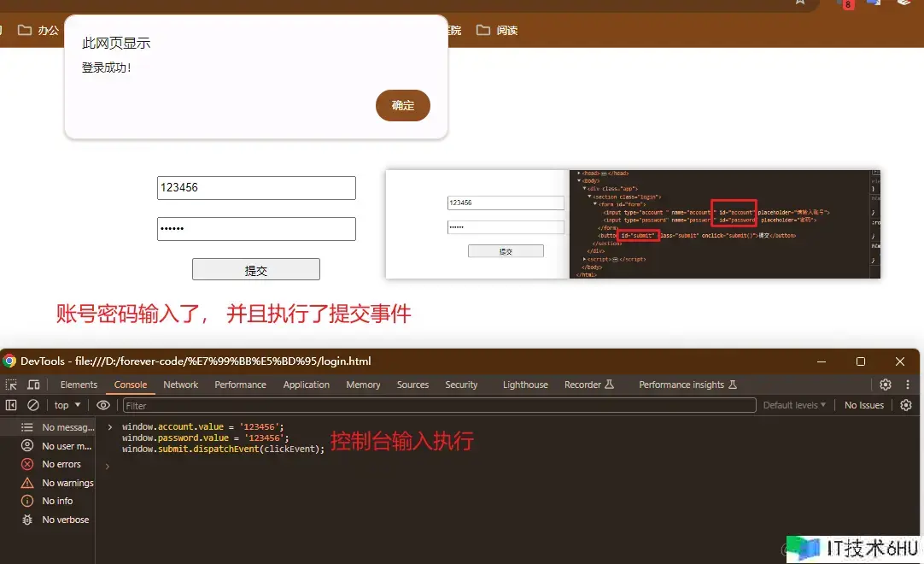Click the warning triangle icon in sidebar
The width and height of the screenshot is (924, 564).
(x=27, y=483)
